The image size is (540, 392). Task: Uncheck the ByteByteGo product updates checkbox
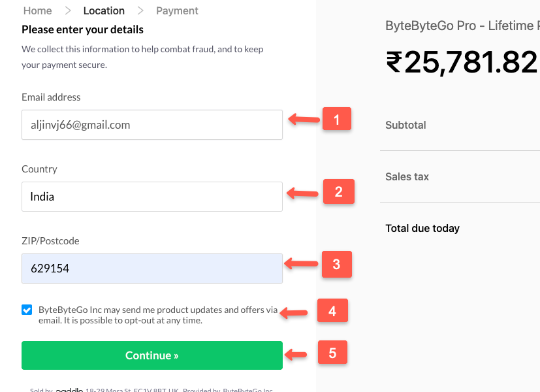27,309
